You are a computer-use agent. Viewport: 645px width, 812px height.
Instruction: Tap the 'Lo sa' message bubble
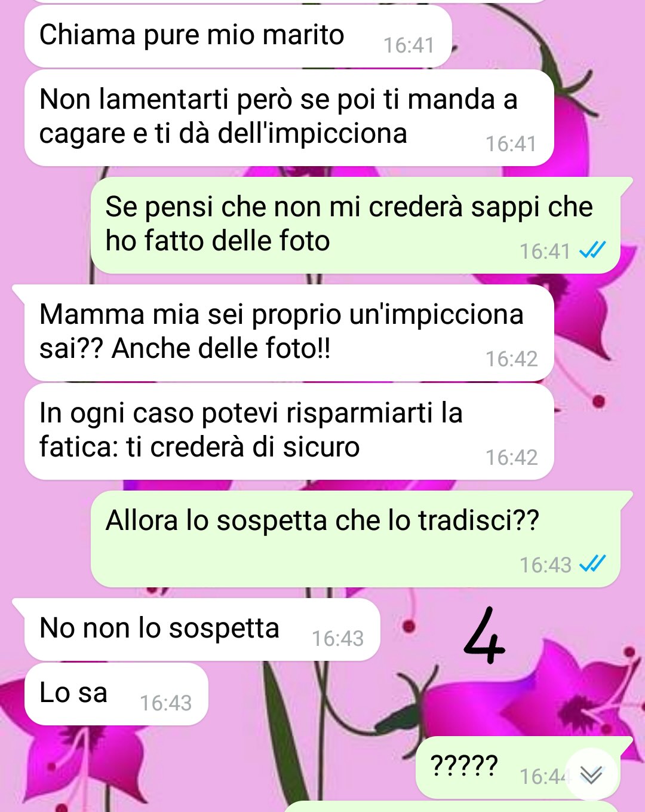pos(116,694)
